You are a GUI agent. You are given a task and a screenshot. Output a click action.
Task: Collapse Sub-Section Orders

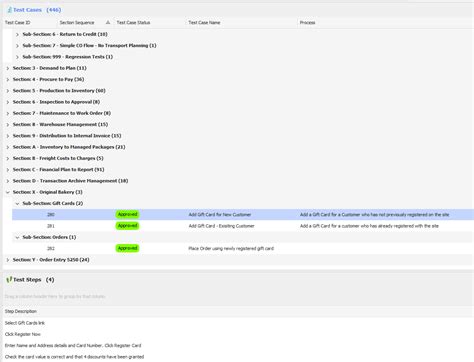click(17, 237)
